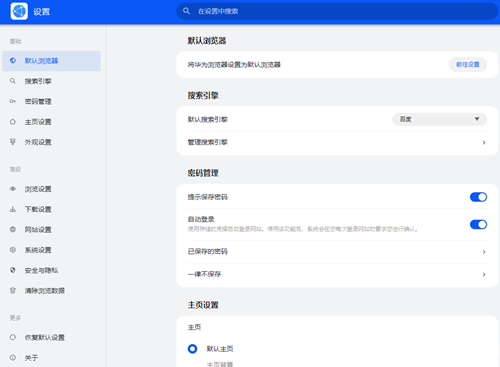Go to 下载设置 in the sidebar
The image size is (500, 367).
point(51,209)
